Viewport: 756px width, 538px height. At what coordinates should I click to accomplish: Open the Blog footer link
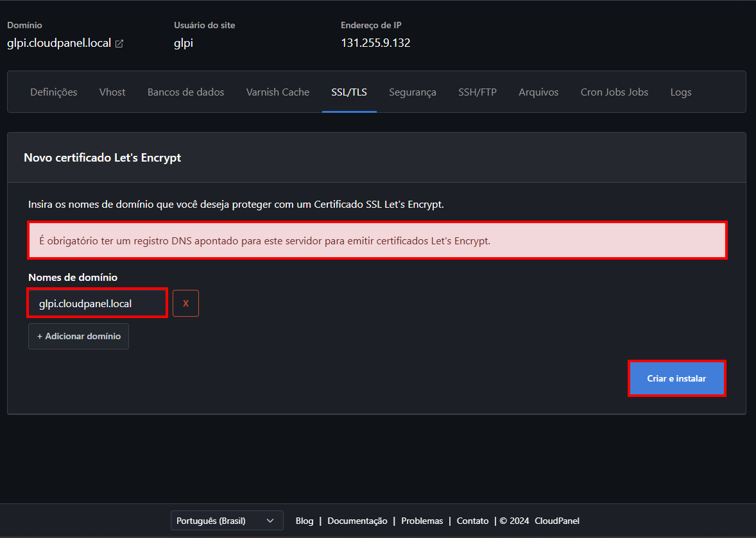click(x=304, y=521)
